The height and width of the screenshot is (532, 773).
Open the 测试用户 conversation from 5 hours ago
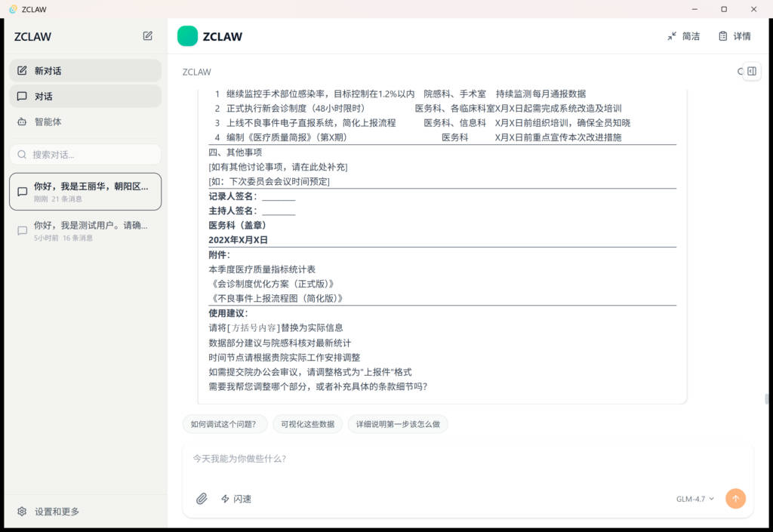tap(85, 231)
